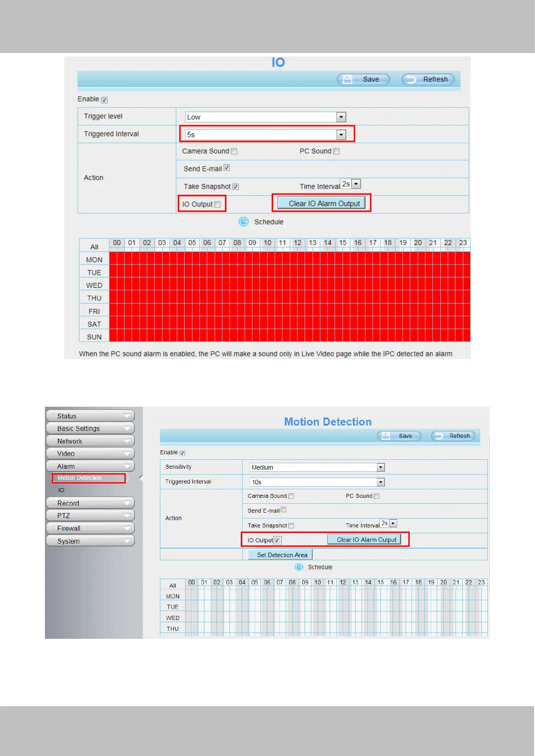This screenshot has width=535, height=756.
Task: Toggle the Camera Sound checkbox on IO page
Action: (234, 151)
